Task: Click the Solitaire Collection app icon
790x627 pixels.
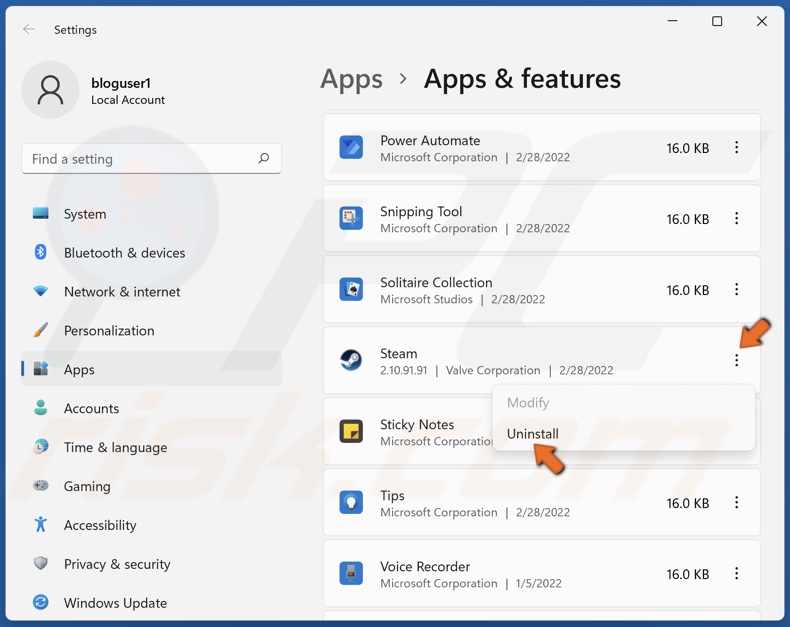Action: tap(351, 289)
